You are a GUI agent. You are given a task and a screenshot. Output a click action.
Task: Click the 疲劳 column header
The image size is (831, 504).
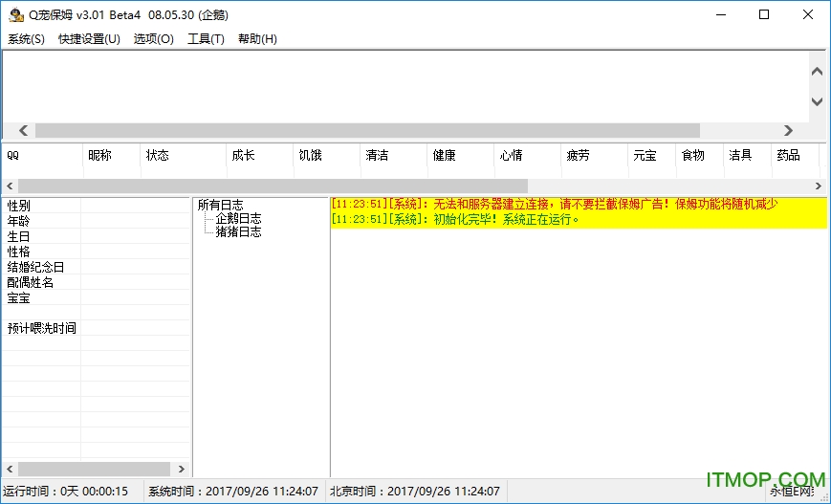594,155
